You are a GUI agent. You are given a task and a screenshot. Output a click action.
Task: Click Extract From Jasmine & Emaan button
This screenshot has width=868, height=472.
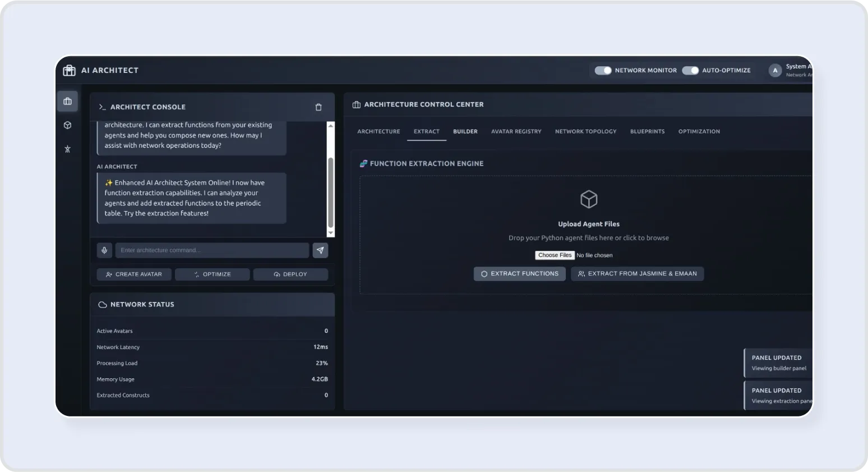coord(637,274)
